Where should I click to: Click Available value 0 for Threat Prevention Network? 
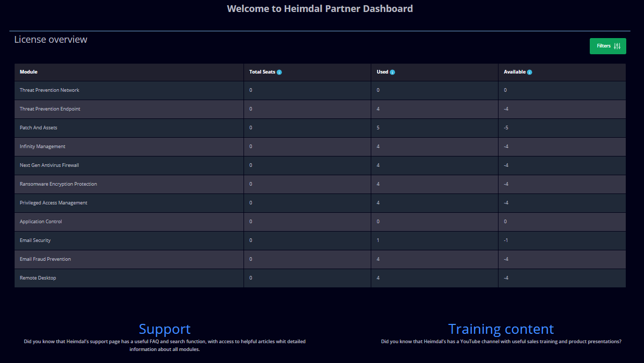click(505, 90)
